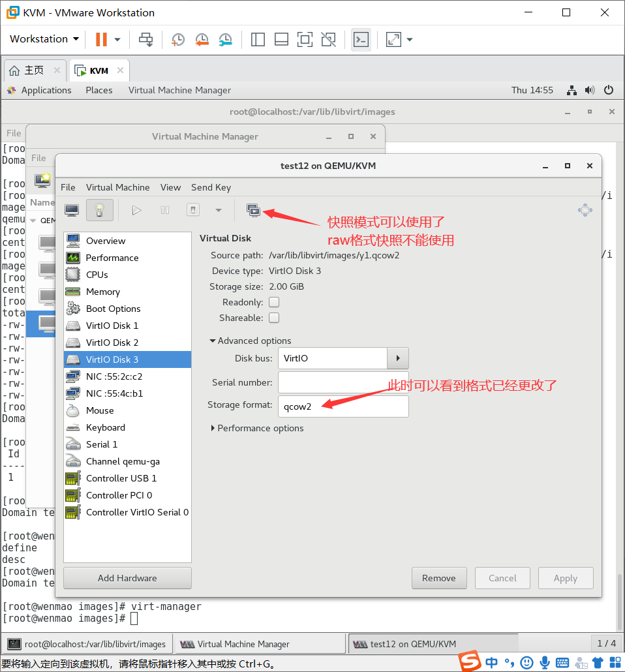Toggle the Readonly checkbox

274,302
